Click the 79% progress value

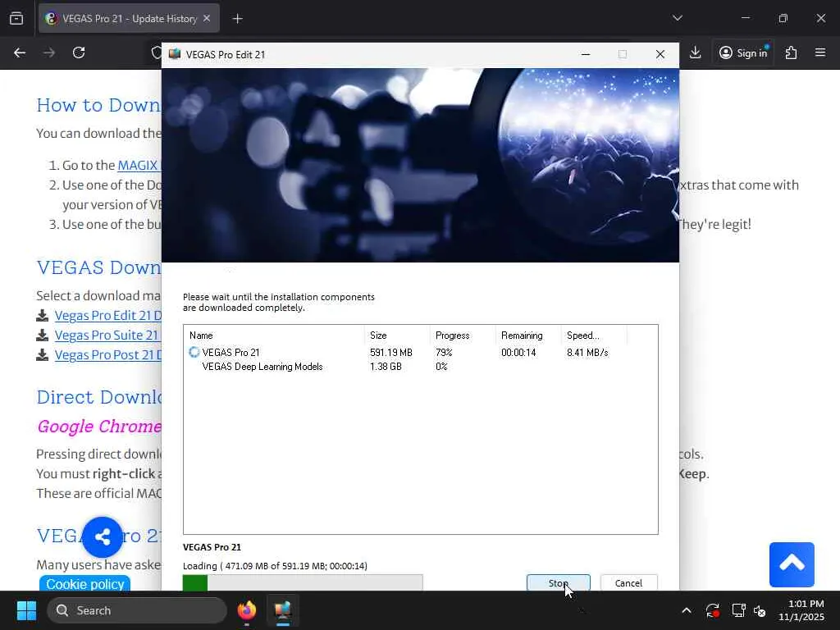(x=444, y=353)
